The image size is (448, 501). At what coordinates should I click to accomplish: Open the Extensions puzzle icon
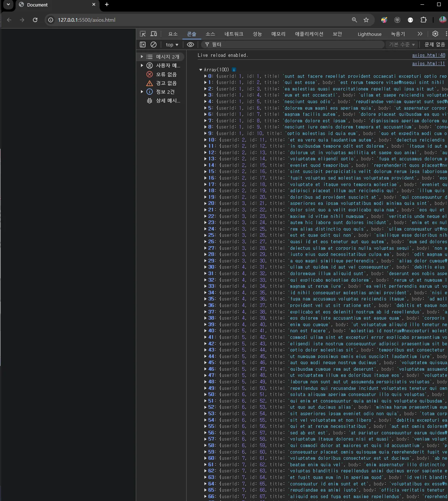point(423,20)
